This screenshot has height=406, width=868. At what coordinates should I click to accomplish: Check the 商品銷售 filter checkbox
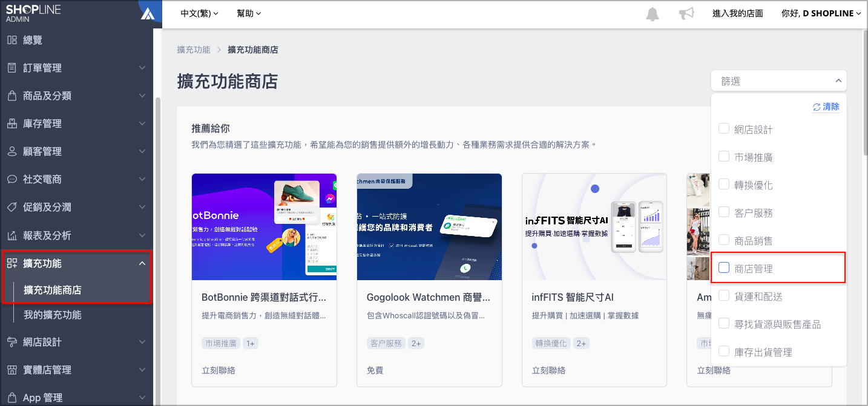click(723, 240)
